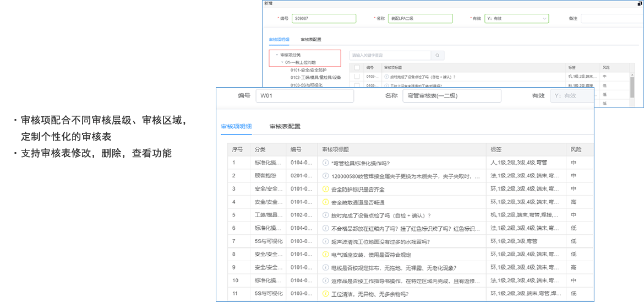Switch to 审核表配置 tab in lower panel

point(285,126)
